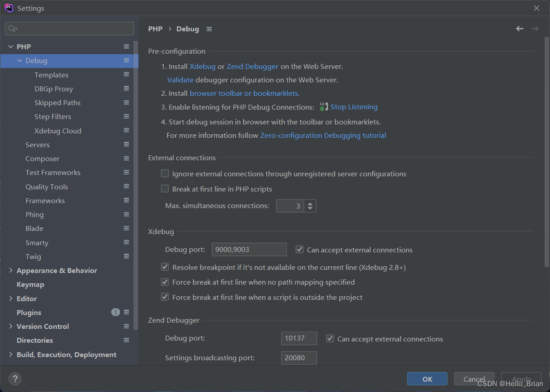Open the Xdebug install link

click(x=203, y=66)
